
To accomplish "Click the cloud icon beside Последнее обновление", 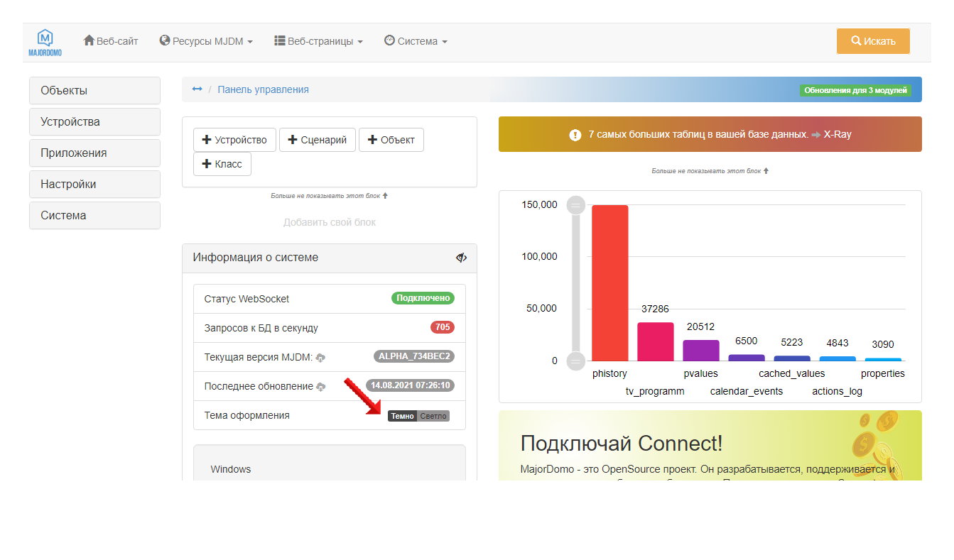I will click(321, 387).
